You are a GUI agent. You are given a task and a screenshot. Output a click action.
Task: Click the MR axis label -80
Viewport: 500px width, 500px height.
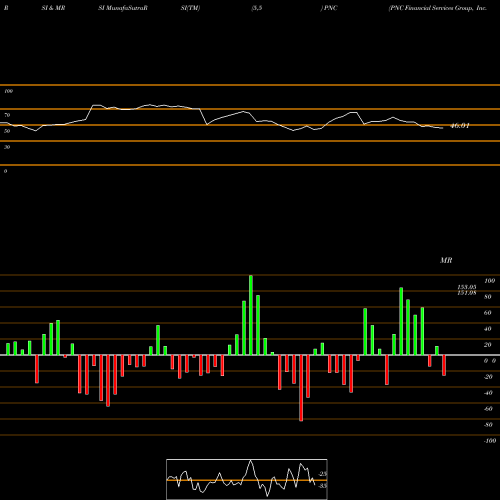[x=488, y=425]
